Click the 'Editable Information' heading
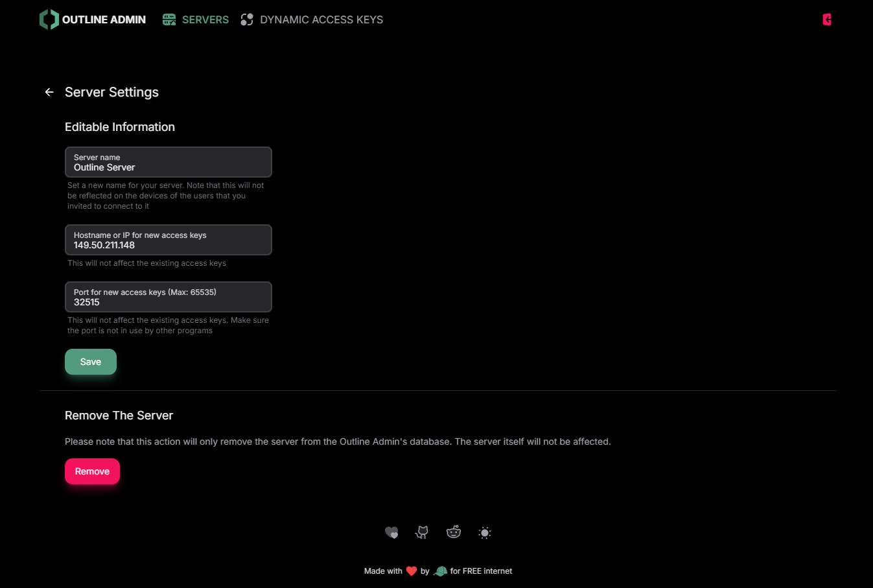 pos(120,127)
